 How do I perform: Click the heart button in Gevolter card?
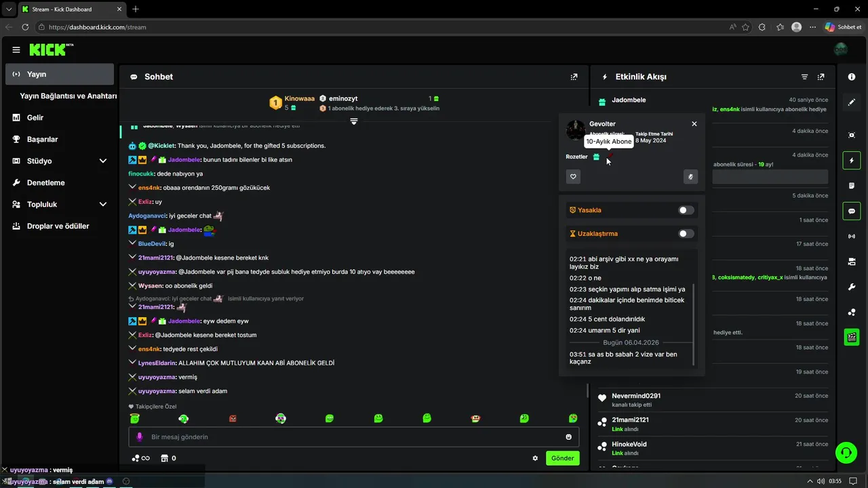(573, 177)
